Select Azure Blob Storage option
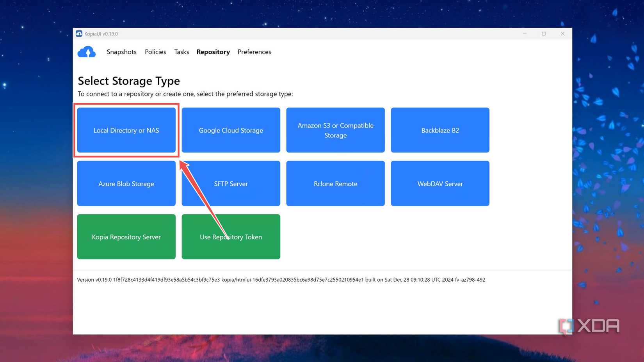 (x=126, y=183)
